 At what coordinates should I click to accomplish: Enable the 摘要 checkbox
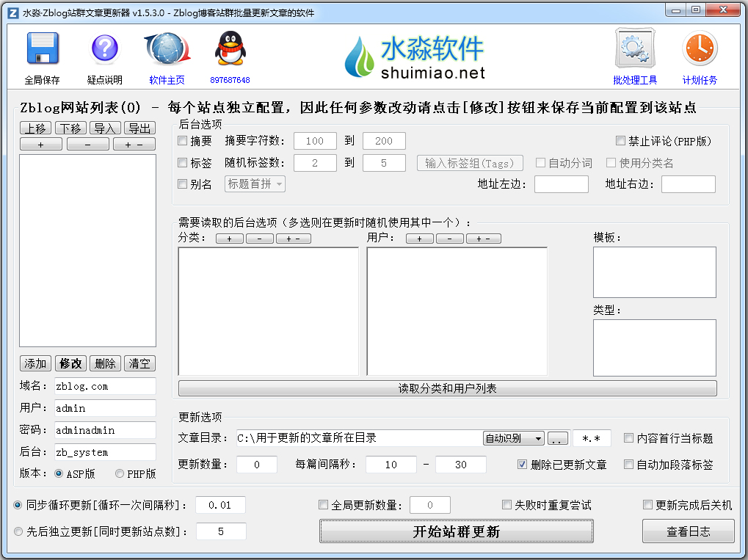point(182,141)
